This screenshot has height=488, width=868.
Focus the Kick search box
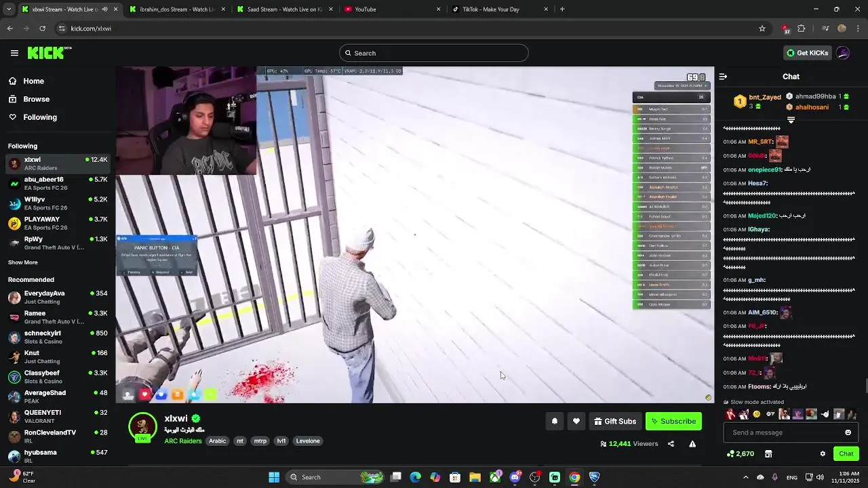tap(434, 53)
